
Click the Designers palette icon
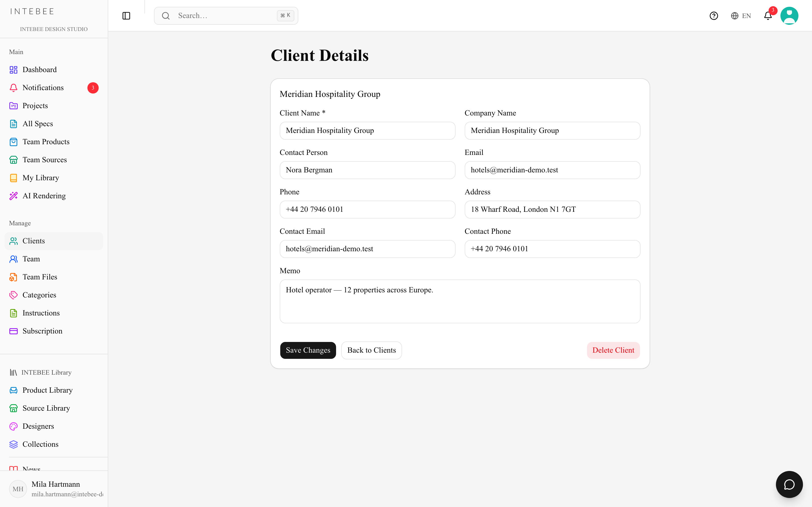(14, 426)
